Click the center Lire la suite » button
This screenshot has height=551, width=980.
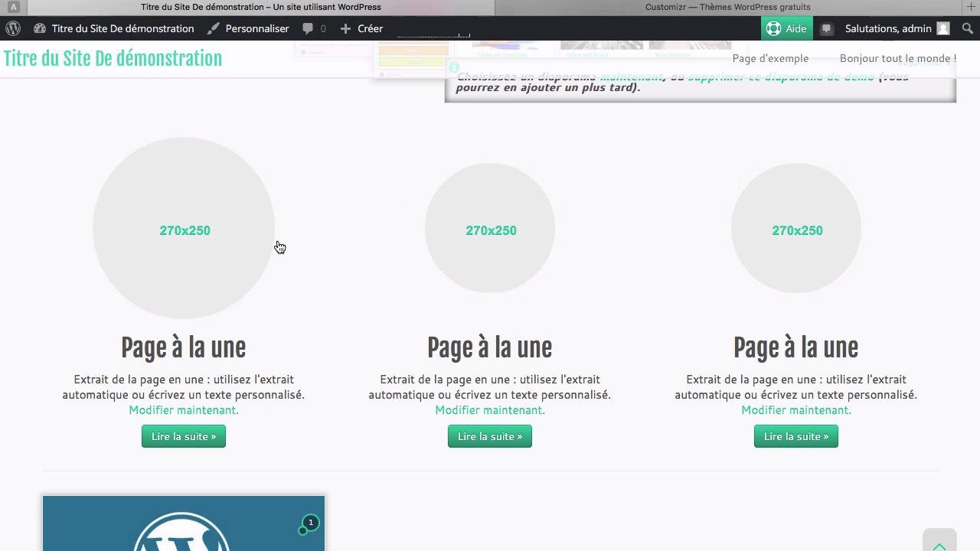point(490,436)
